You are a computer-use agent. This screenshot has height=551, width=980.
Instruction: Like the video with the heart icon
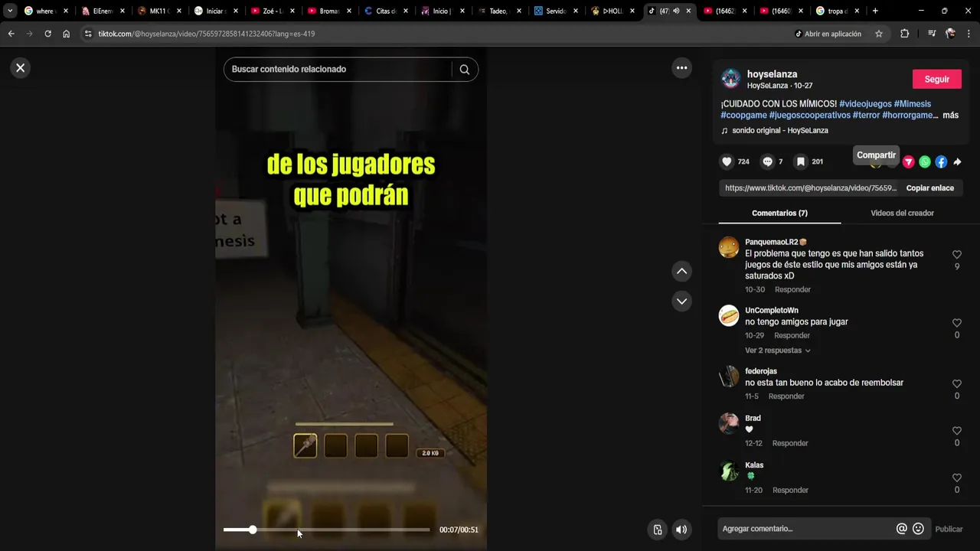click(727, 161)
